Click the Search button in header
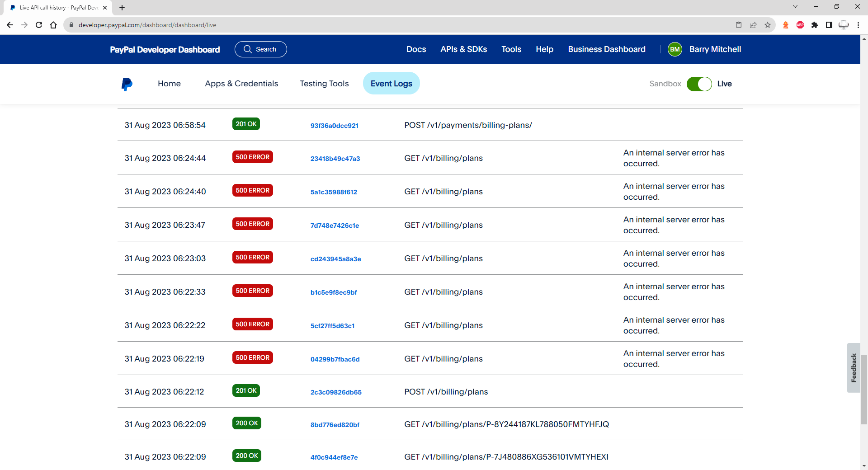The height and width of the screenshot is (470, 868). [260, 49]
